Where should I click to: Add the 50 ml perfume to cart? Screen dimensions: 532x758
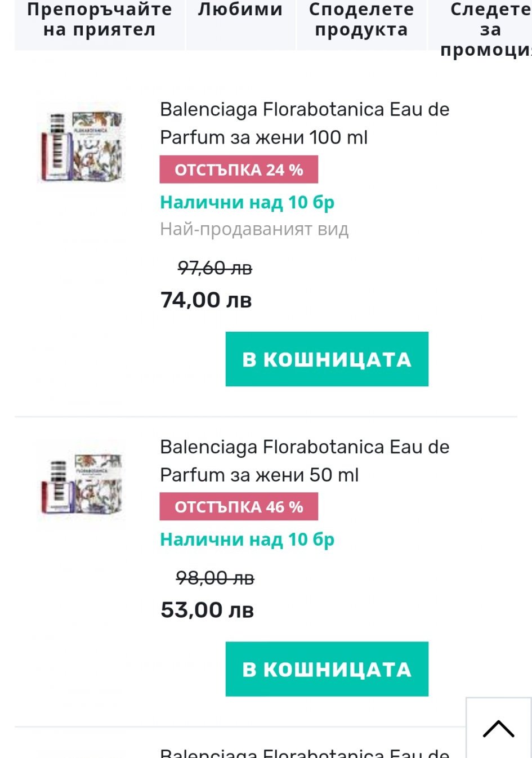click(327, 669)
